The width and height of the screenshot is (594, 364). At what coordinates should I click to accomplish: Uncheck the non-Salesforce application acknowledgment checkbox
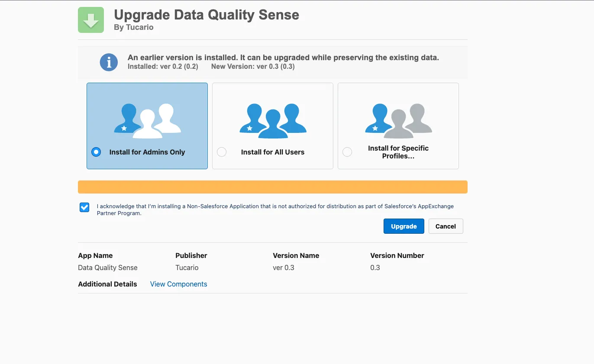tap(84, 207)
